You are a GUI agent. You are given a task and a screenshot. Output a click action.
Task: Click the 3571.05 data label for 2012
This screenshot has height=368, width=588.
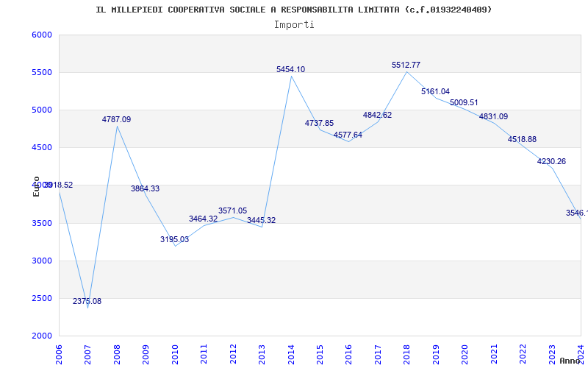click(232, 211)
